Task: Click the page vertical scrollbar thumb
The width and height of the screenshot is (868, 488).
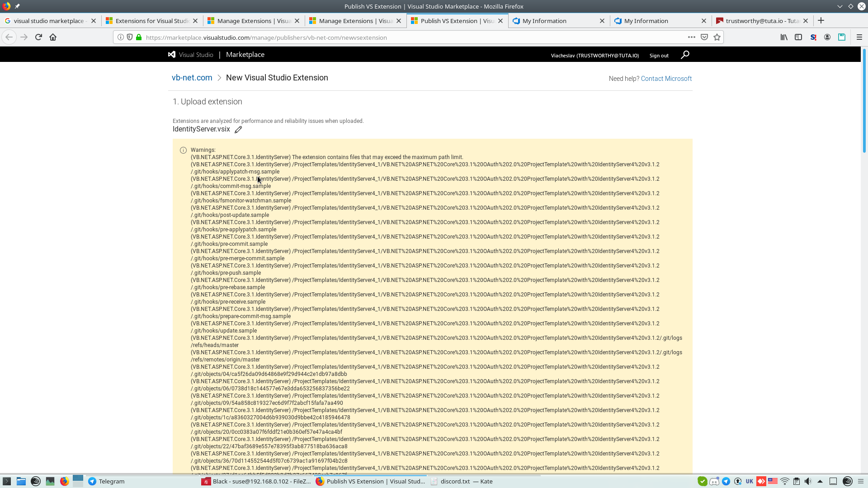Action: coord(864,99)
